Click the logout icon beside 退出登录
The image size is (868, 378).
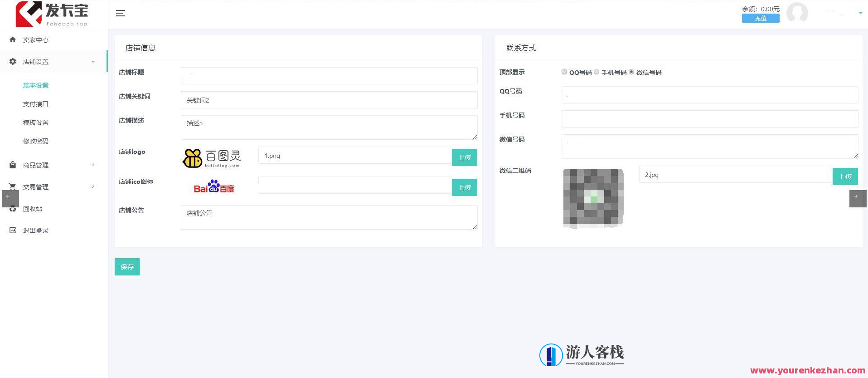(x=13, y=230)
